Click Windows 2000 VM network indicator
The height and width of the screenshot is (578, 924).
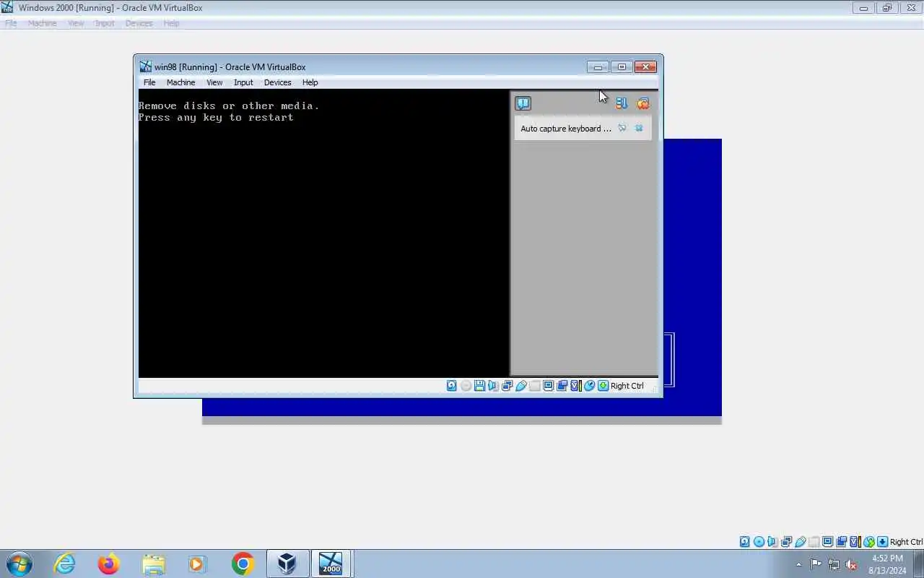click(786, 542)
